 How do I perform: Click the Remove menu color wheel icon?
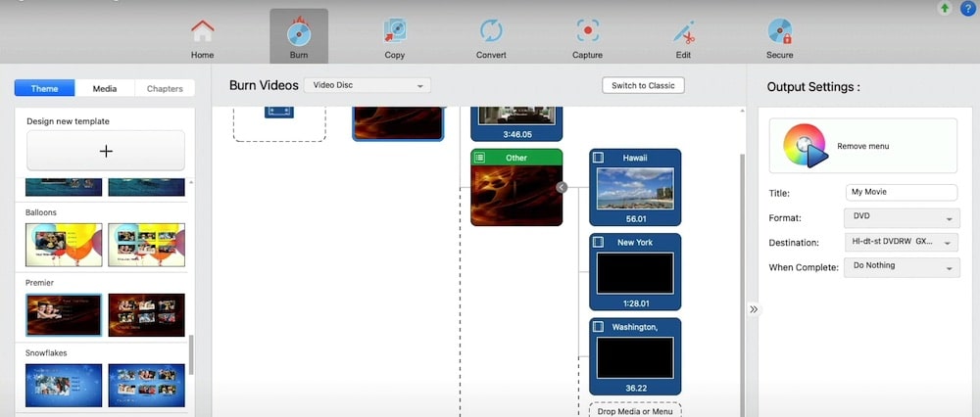[x=806, y=146]
